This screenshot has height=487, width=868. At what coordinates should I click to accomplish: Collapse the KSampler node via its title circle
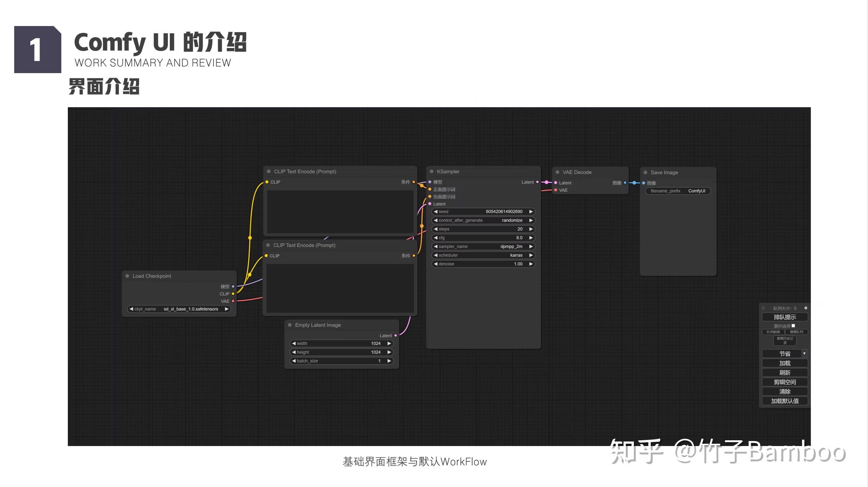pyautogui.click(x=432, y=172)
